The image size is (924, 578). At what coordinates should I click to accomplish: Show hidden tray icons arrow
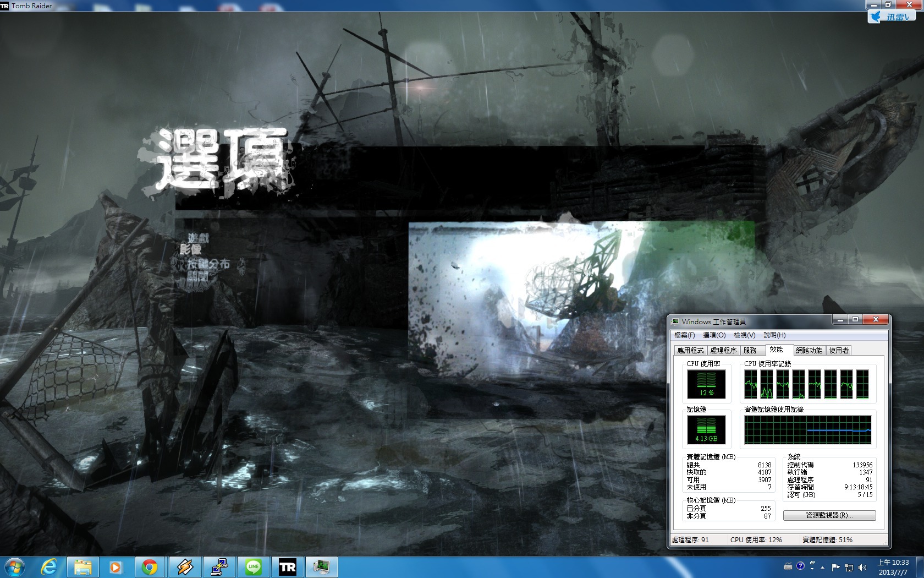coord(823,567)
